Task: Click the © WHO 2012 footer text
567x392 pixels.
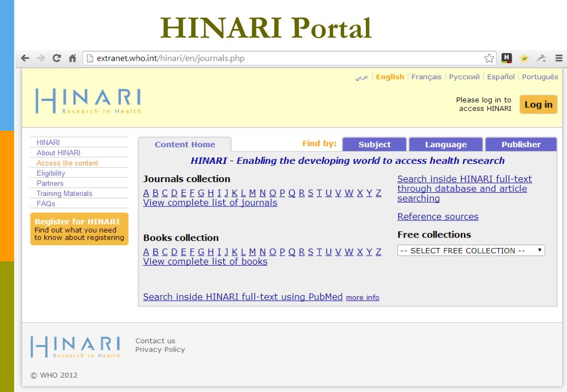Action: (54, 375)
